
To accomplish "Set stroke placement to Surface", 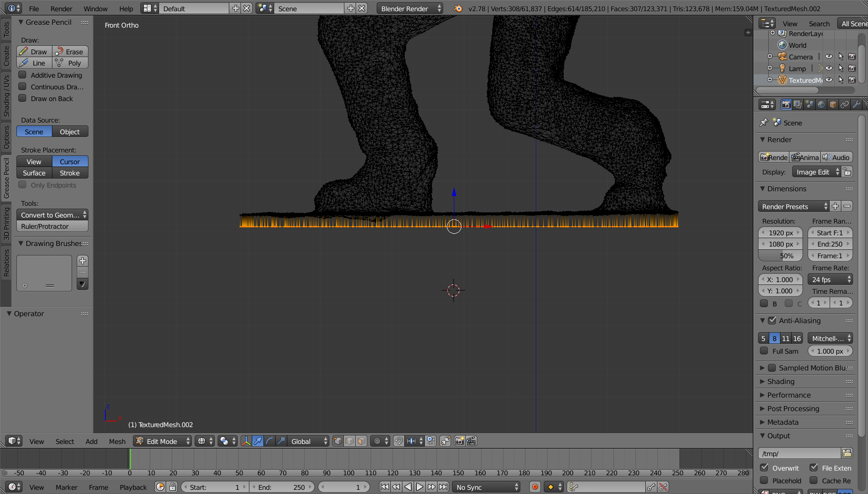I will point(34,173).
